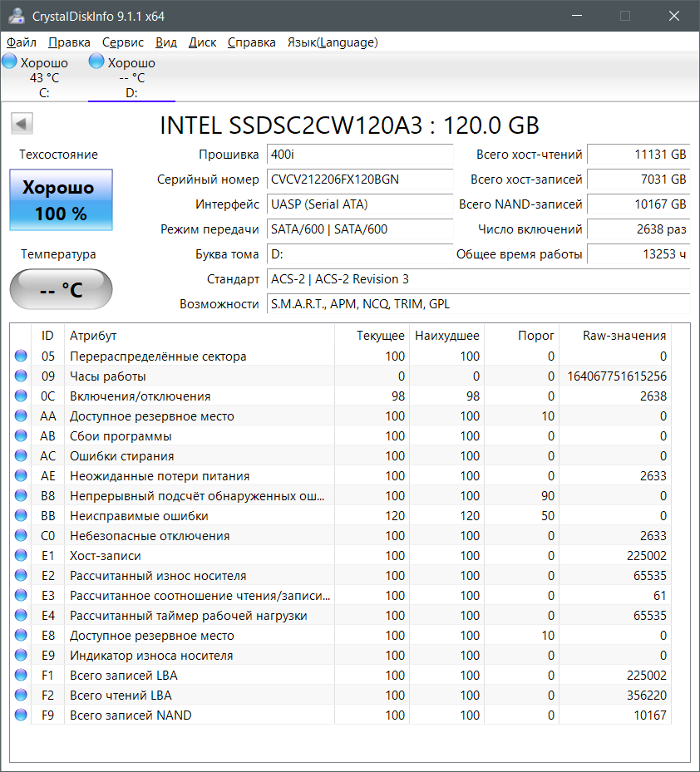Image resolution: width=700 pixels, height=772 pixels.
Task: Click the Интерфейс field UASP (Serial ATA)
Action: click(x=360, y=204)
